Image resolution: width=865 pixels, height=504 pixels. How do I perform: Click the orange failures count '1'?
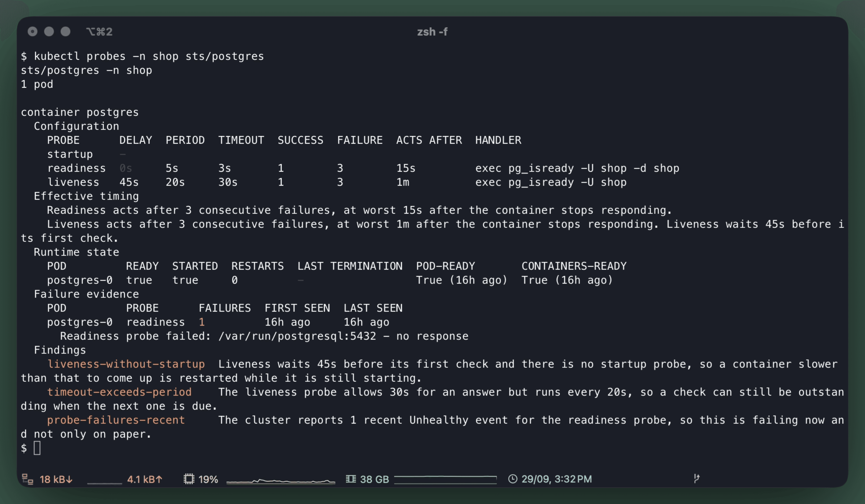click(x=202, y=322)
